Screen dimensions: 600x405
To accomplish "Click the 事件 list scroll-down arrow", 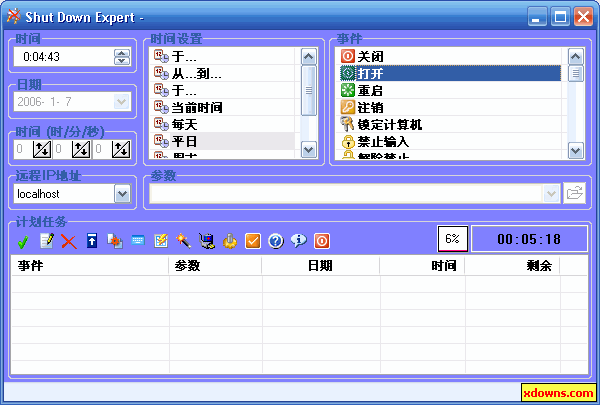I will (576, 150).
